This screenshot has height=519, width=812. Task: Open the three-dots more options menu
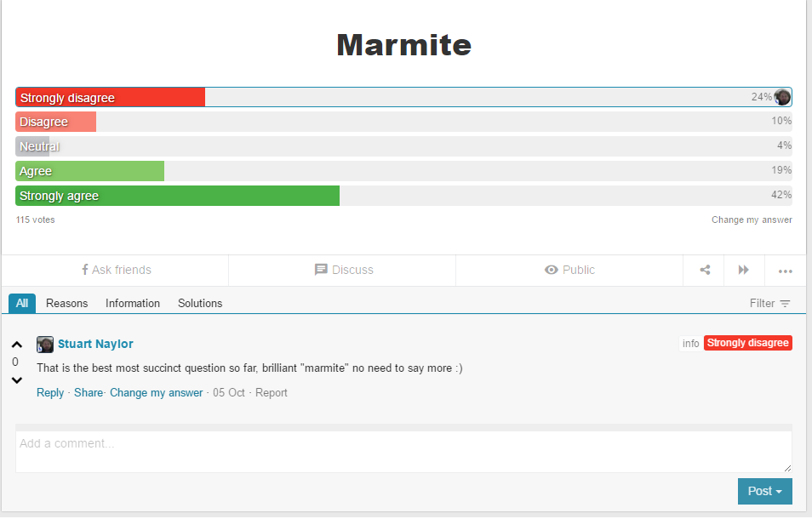(x=785, y=271)
